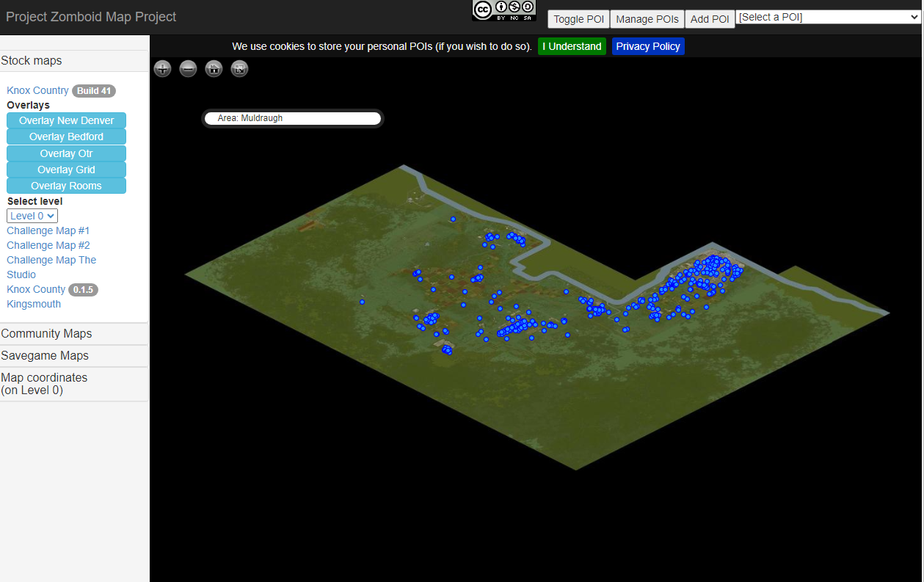The image size is (924, 582).
Task: Click the 0.1.5 version badge
Action: click(83, 290)
